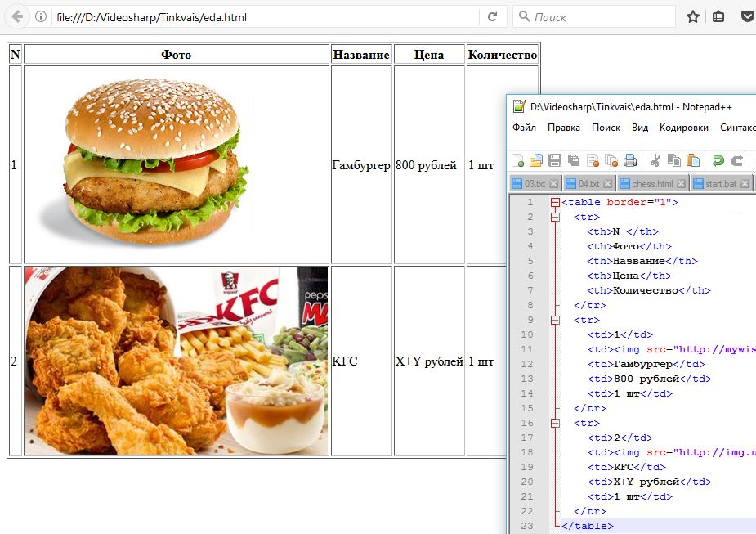Click the Close document icon in Notepad++ toolbar
This screenshot has height=534, width=756.
[x=593, y=160]
